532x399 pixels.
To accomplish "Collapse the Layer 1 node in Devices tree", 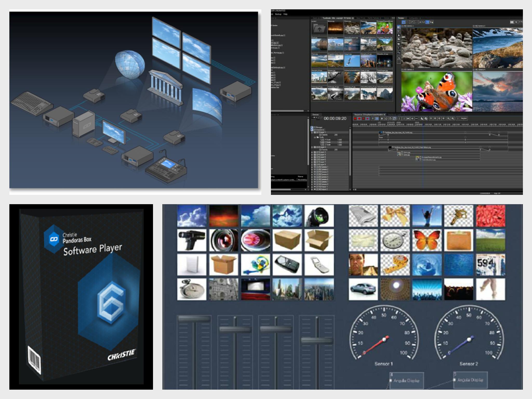I will tap(312, 132).
